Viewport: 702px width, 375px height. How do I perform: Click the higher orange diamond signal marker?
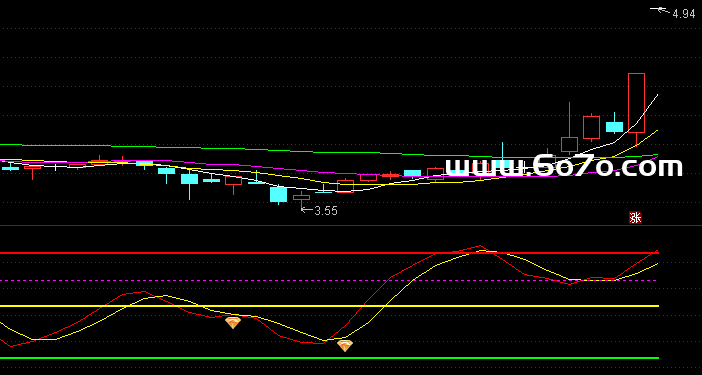click(x=233, y=323)
